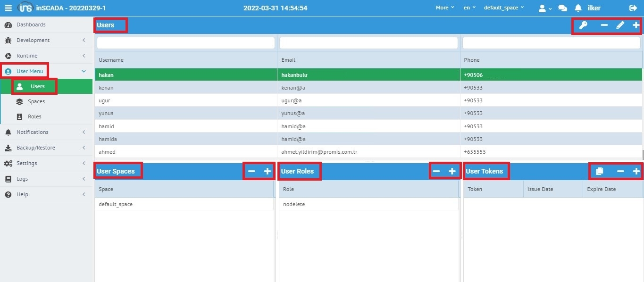
Task: Select the user row kenan
Action: (x=106, y=88)
